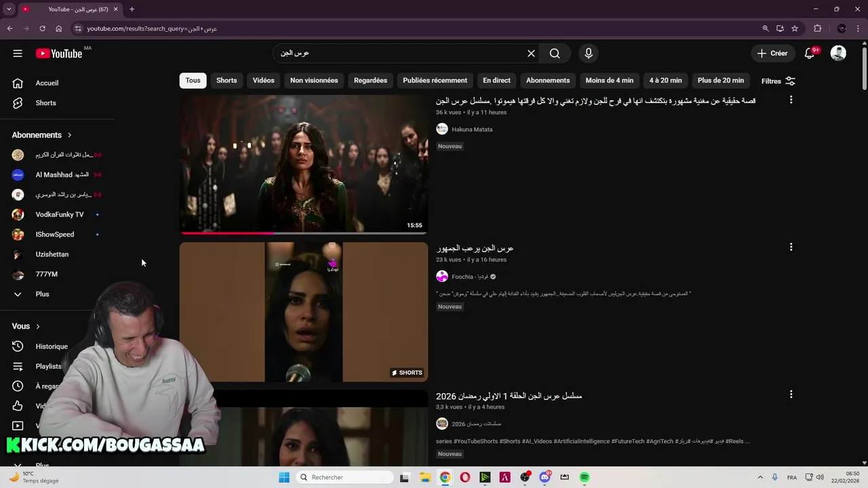Click the browser address bar URL

(152, 28)
